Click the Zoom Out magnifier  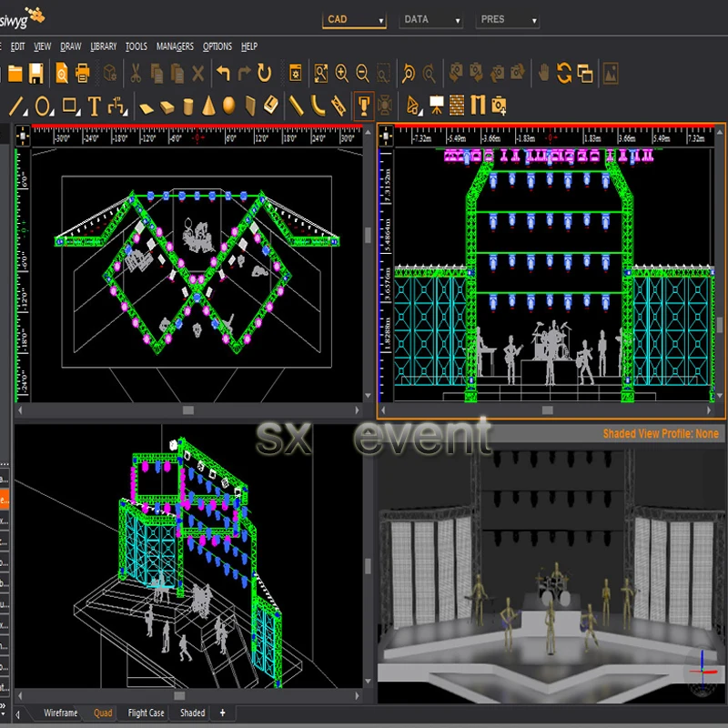(x=362, y=74)
